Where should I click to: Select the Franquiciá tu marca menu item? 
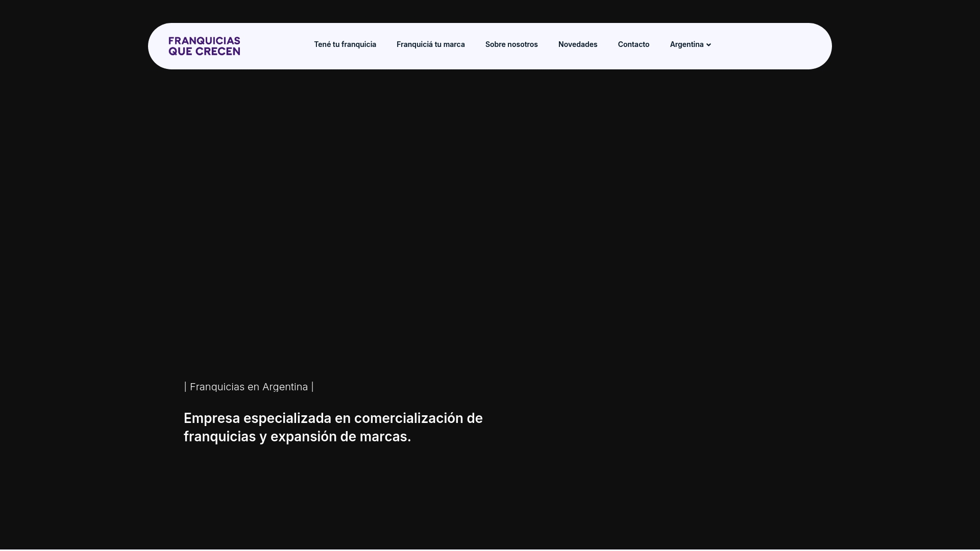click(430, 44)
